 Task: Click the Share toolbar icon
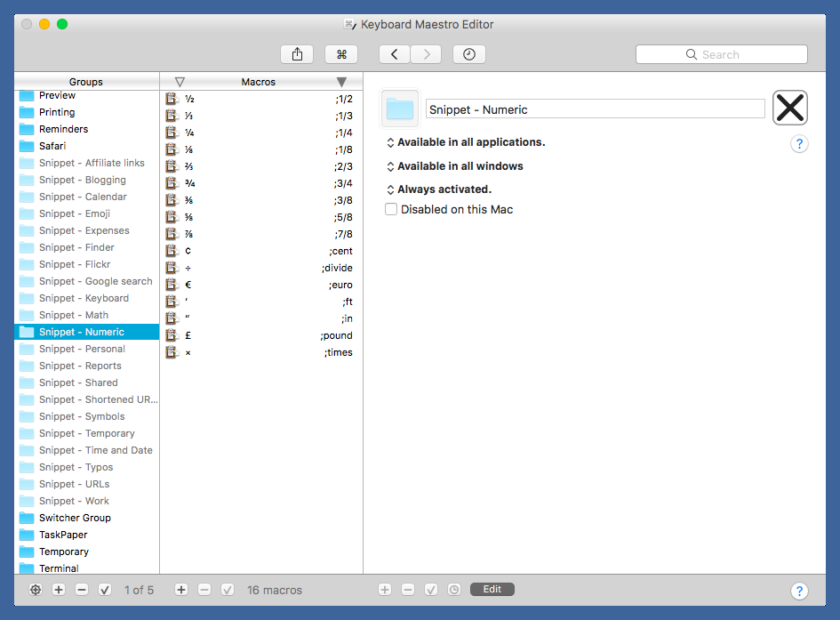coord(297,54)
